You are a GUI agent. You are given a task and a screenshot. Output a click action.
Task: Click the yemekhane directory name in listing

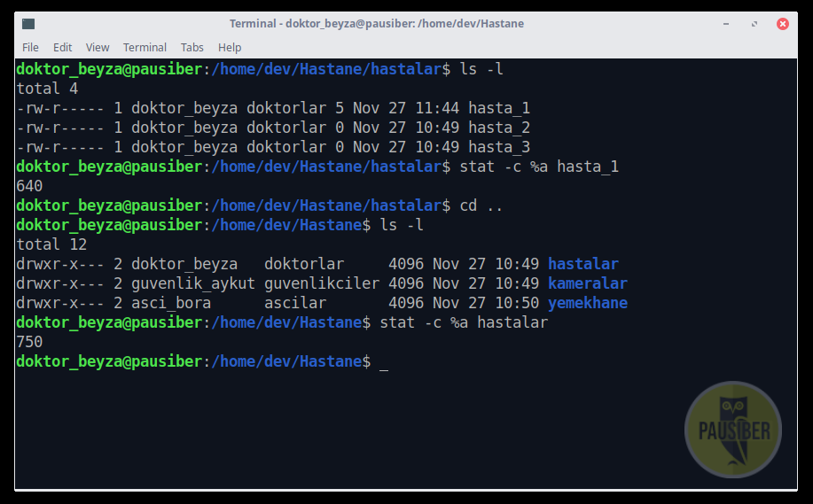coord(588,303)
